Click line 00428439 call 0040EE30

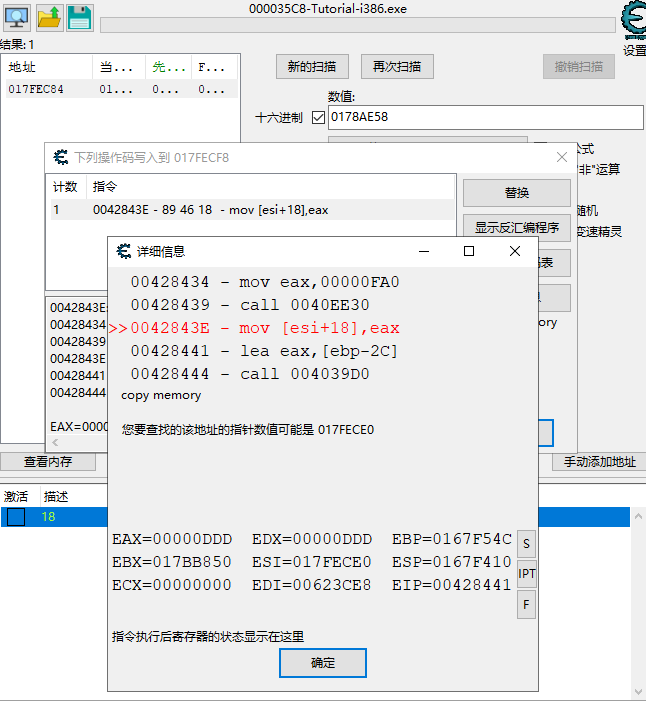point(250,305)
